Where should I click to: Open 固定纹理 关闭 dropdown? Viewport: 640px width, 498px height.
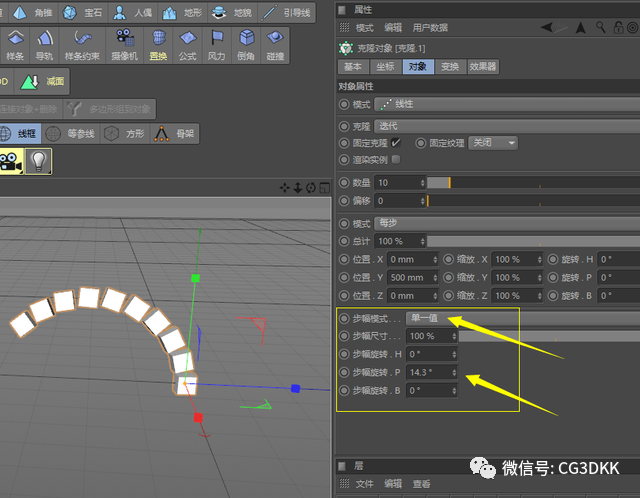493,143
